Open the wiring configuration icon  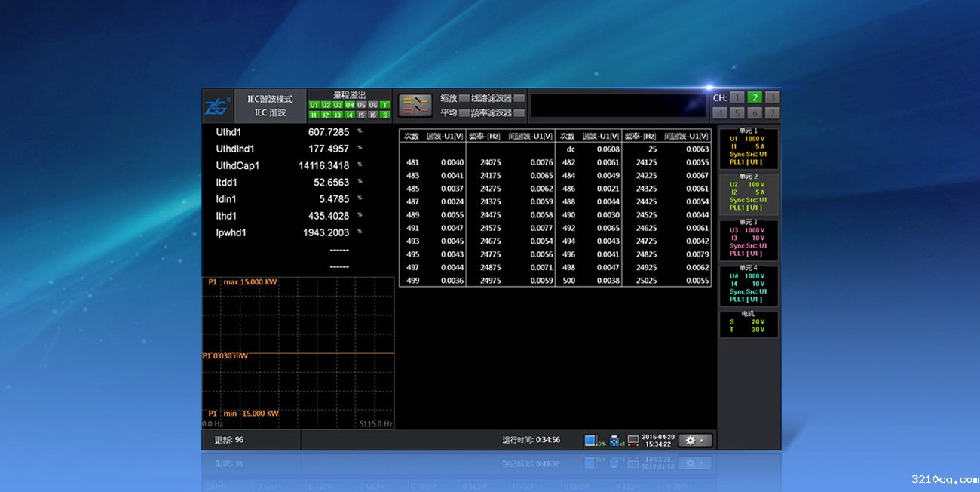click(415, 105)
